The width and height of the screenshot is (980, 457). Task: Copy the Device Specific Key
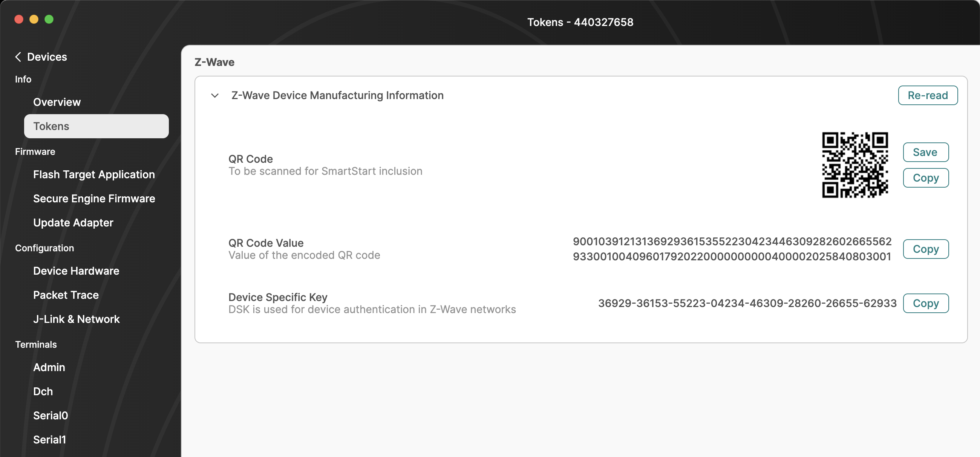click(926, 303)
